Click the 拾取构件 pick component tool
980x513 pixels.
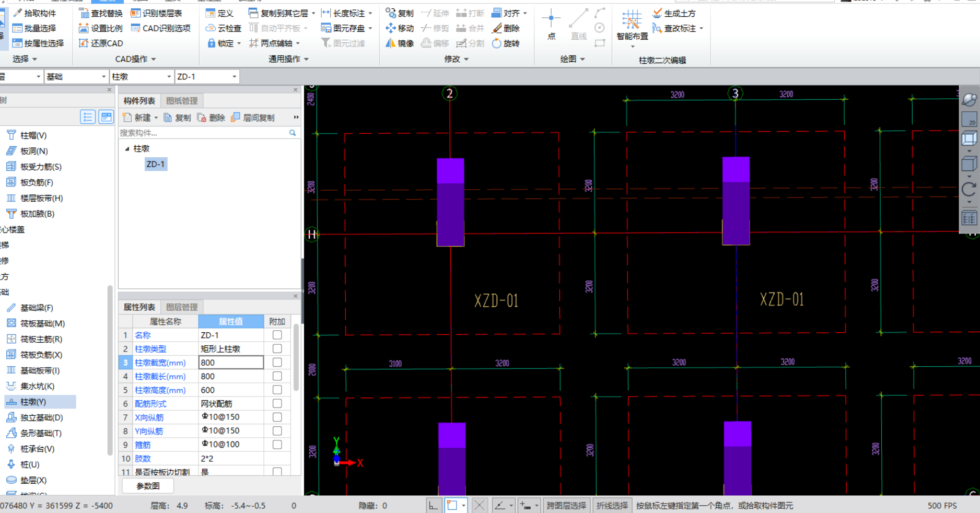(34, 13)
